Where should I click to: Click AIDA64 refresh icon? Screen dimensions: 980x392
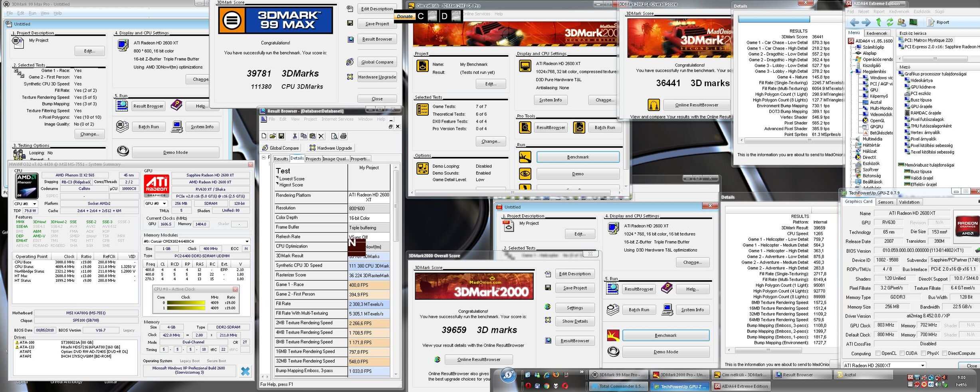[890, 22]
